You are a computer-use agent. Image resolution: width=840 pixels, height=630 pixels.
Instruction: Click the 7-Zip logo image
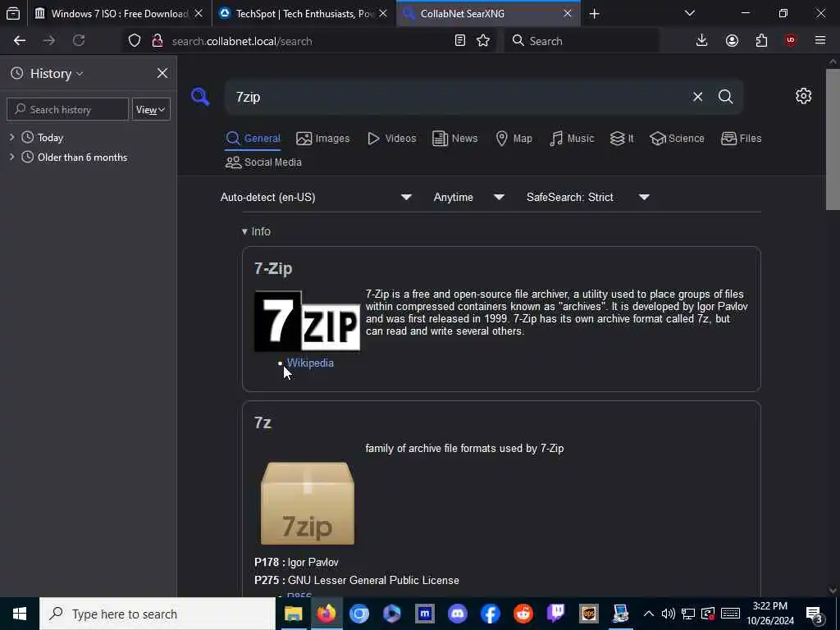coord(308,322)
